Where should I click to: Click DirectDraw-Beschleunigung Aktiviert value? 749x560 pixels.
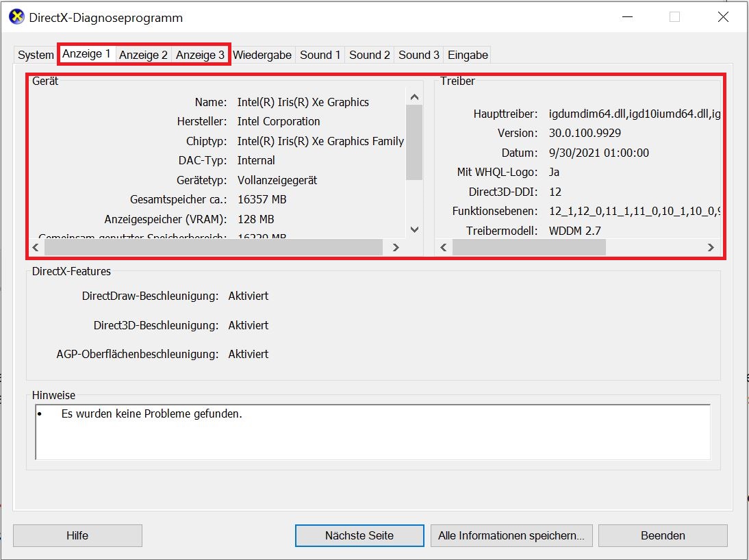coord(249,296)
